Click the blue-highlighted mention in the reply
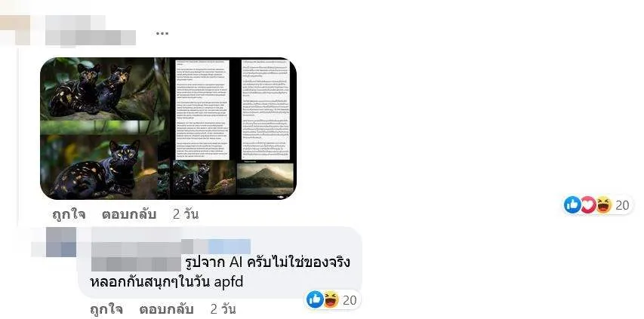This screenshot has height=319, width=644. (230, 247)
